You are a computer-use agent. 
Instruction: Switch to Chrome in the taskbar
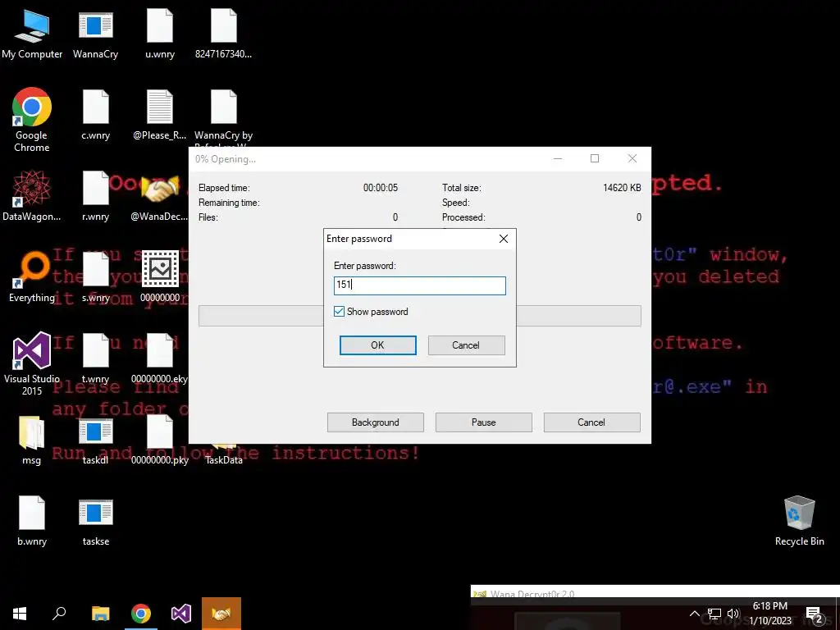coord(141,614)
